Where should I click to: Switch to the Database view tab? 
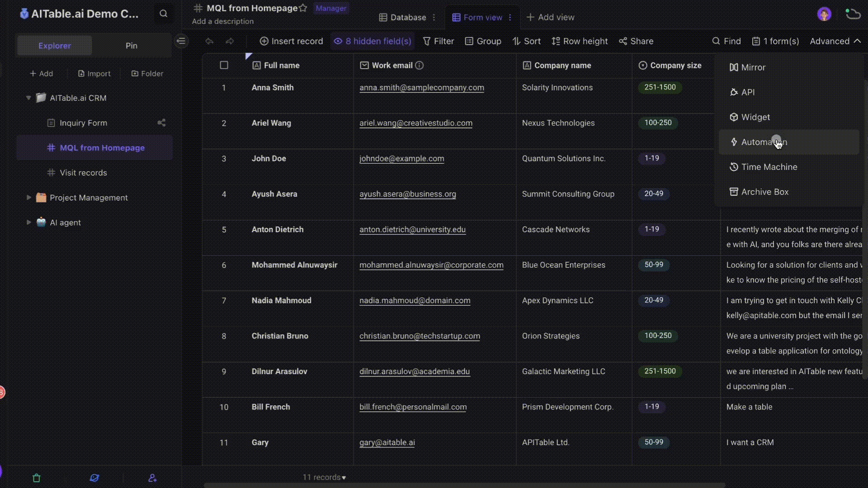pyautogui.click(x=402, y=17)
